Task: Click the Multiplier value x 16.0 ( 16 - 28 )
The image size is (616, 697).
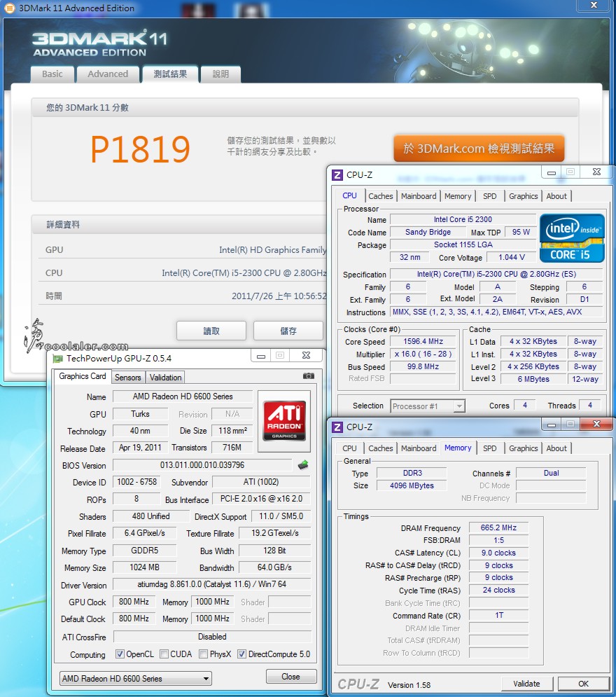Action: coord(423,354)
